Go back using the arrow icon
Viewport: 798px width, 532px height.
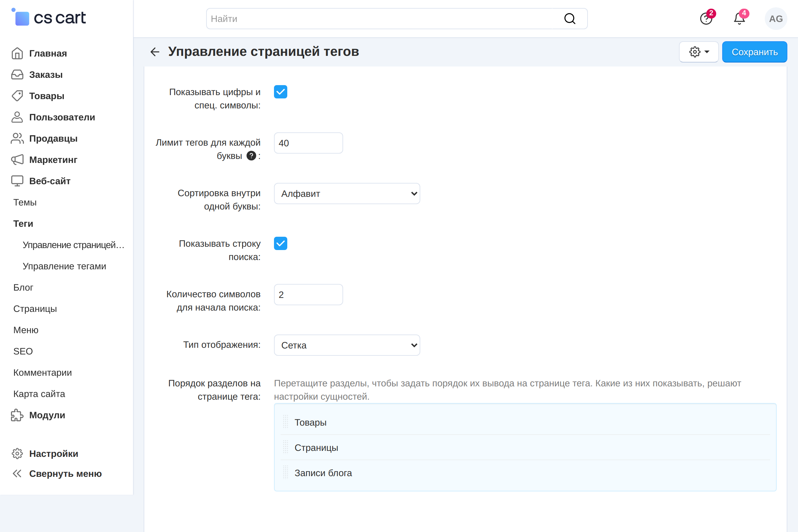(x=155, y=52)
